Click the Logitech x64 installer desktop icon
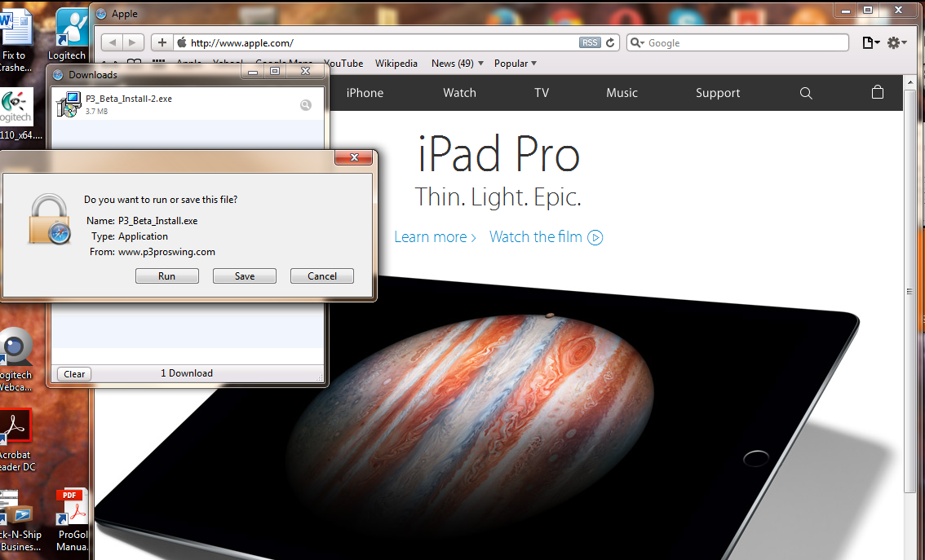925x560 pixels. coord(16,106)
